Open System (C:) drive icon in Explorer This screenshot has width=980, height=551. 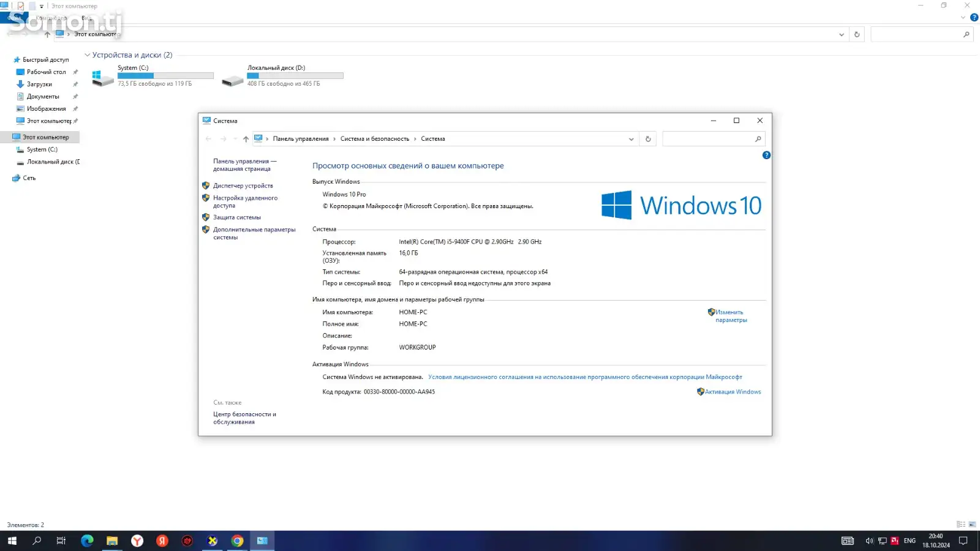[103, 78]
